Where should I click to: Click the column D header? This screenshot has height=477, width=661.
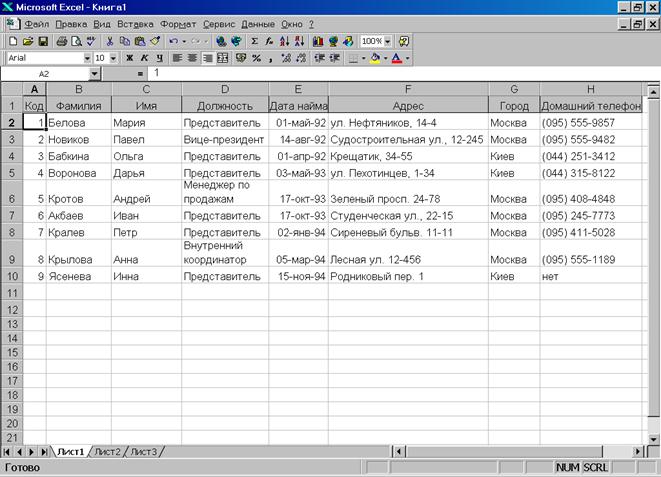click(x=225, y=90)
